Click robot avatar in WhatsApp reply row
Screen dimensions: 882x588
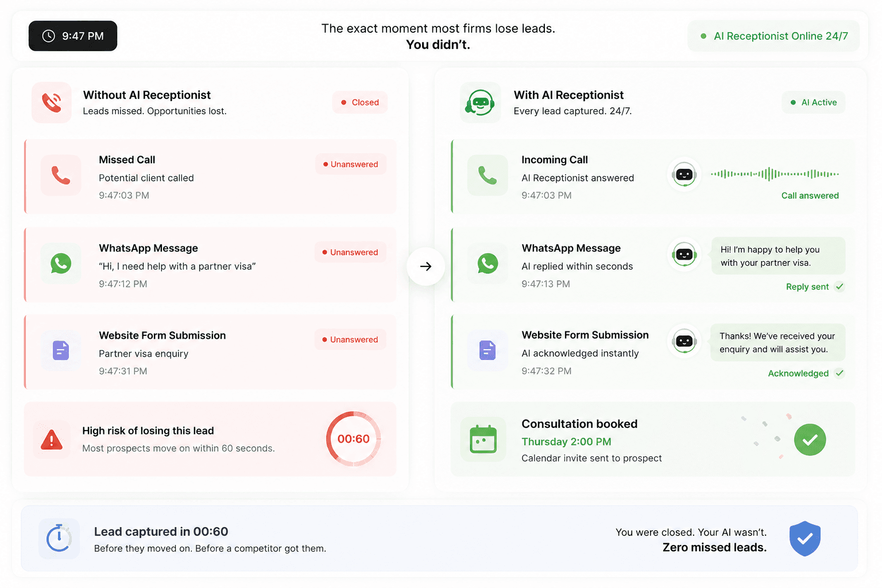[x=684, y=254]
